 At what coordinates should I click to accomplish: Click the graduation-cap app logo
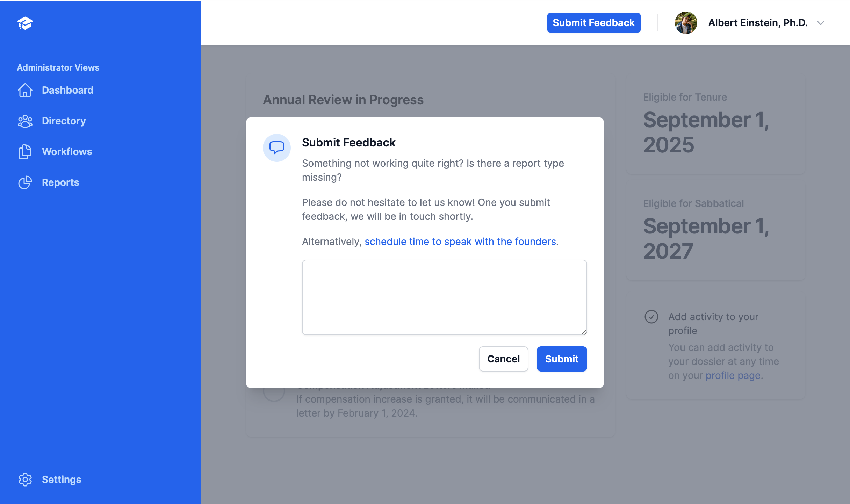pyautogui.click(x=25, y=22)
